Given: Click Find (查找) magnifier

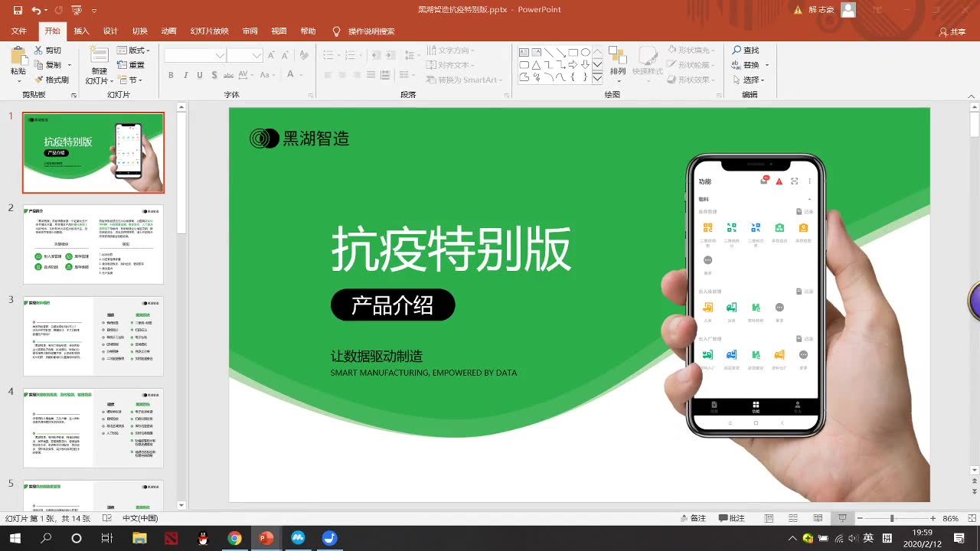Looking at the screenshot, I should click(x=737, y=51).
